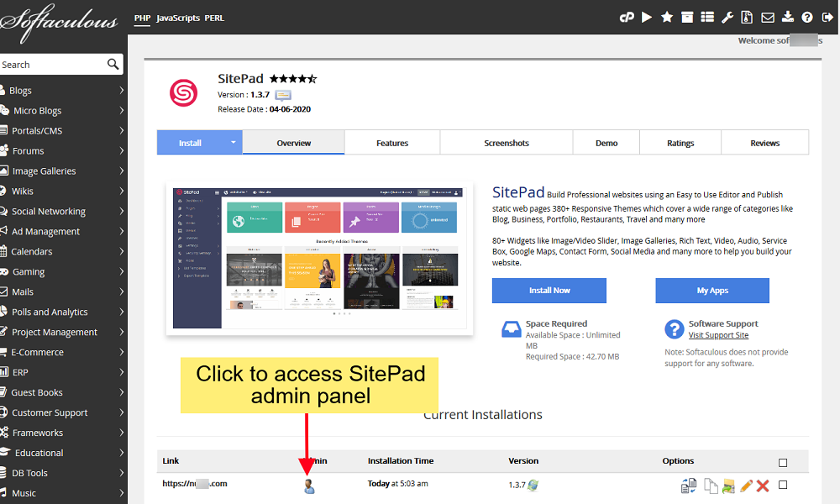Switch to the Overview tab

(293, 143)
